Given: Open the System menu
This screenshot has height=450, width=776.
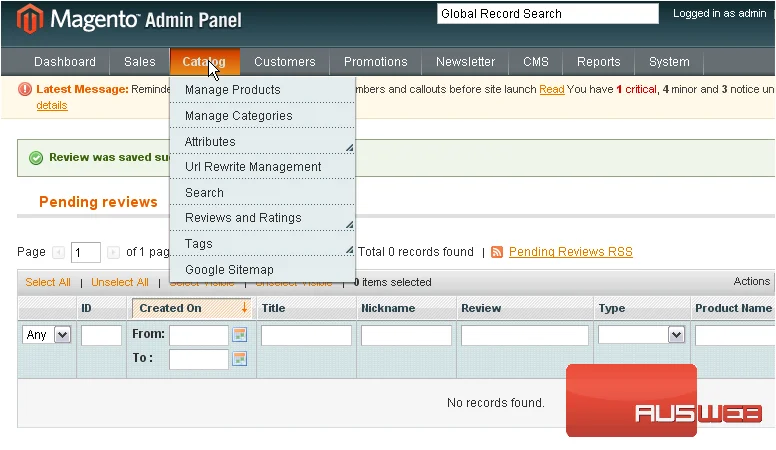Looking at the screenshot, I should (x=669, y=62).
